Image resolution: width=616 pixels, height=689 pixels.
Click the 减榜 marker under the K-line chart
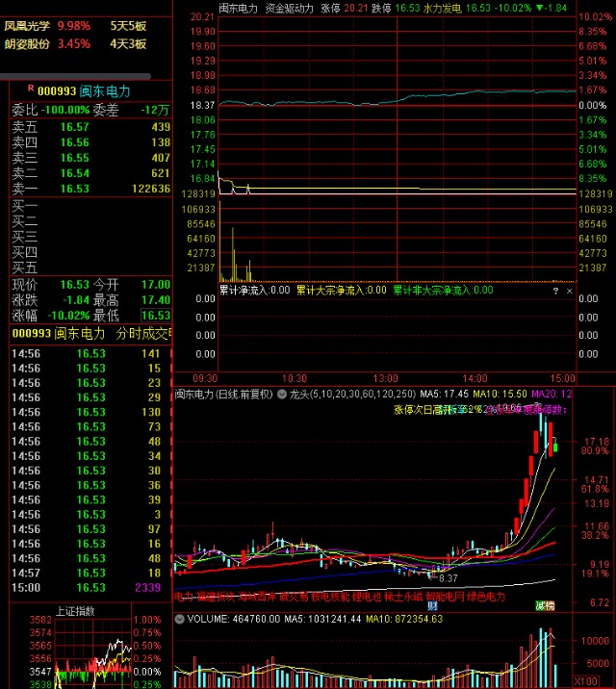546,606
